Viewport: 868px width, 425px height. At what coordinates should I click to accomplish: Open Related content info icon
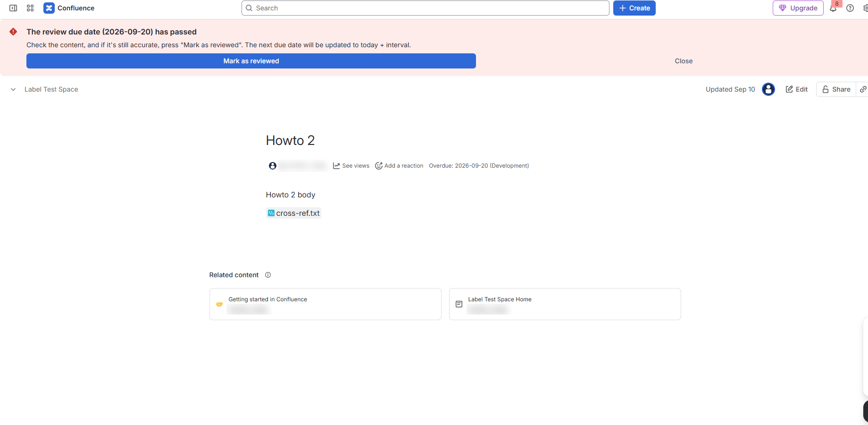coord(268,275)
